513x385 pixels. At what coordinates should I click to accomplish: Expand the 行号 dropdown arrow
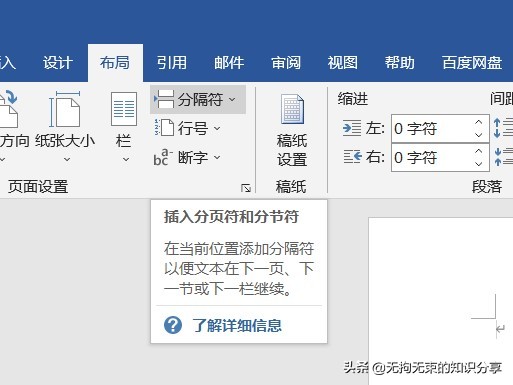(217, 128)
